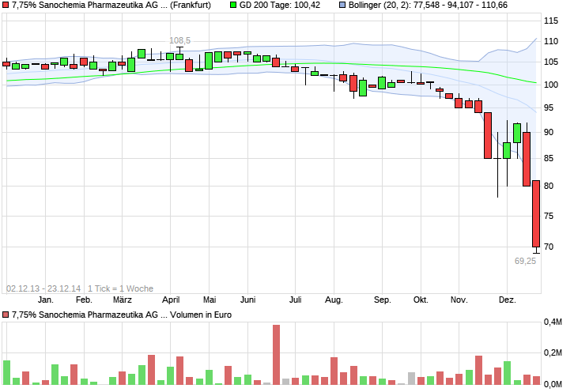Click the tallest red volume bar in July
Screen dimensions: 574x392
277,355
